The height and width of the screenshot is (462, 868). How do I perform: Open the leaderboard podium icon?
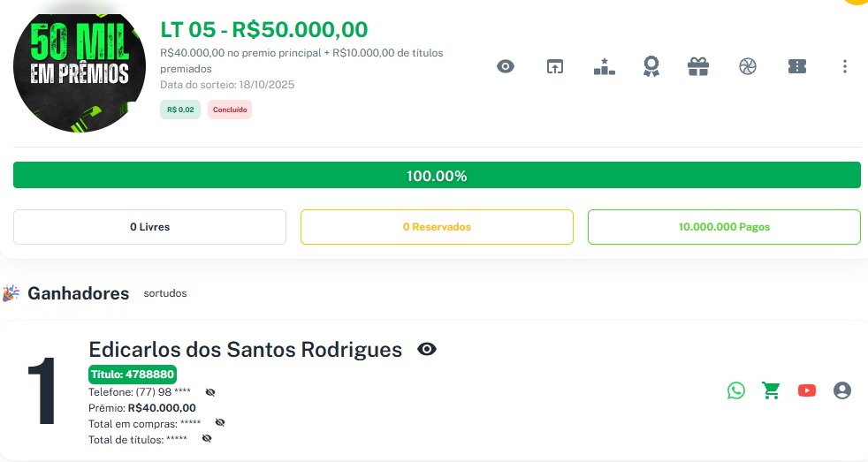604,66
